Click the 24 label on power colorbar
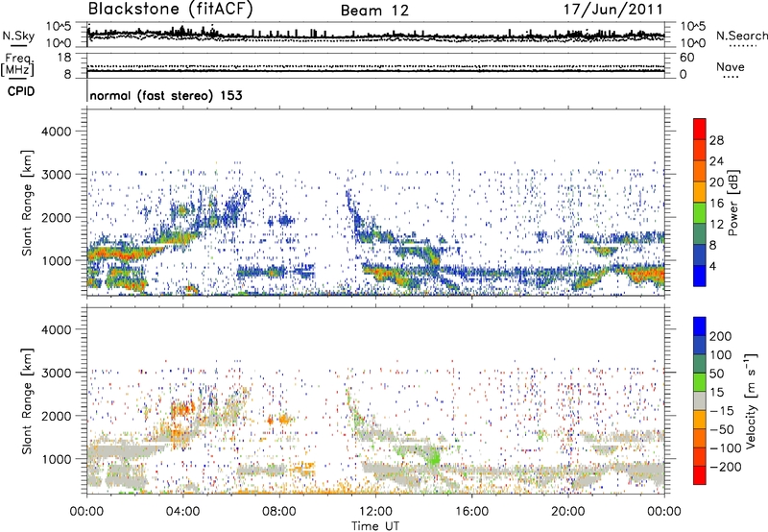This screenshot has width=768, height=532. 716,161
